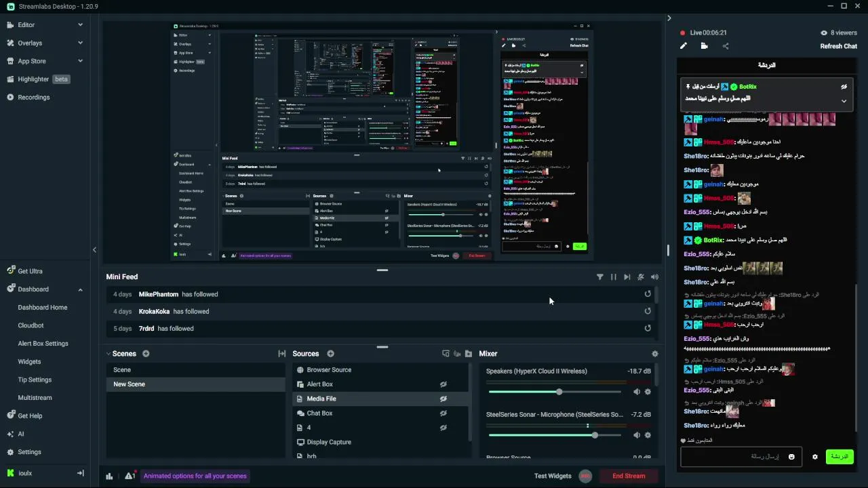
Task: Open scene transitions icon in Scenes panel
Action: 282,354
